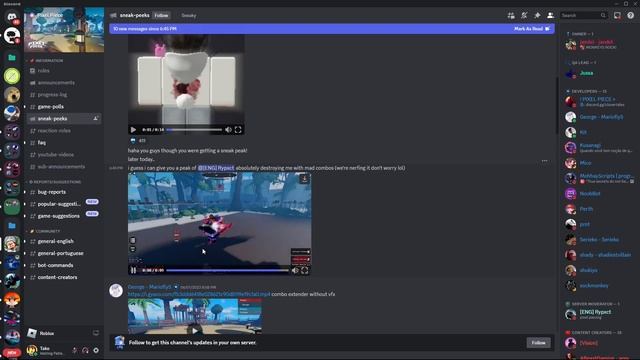Image resolution: width=640 pixels, height=360 pixels.
Task: Click the [ENG] Rypect mention
Action: [x=216, y=168]
